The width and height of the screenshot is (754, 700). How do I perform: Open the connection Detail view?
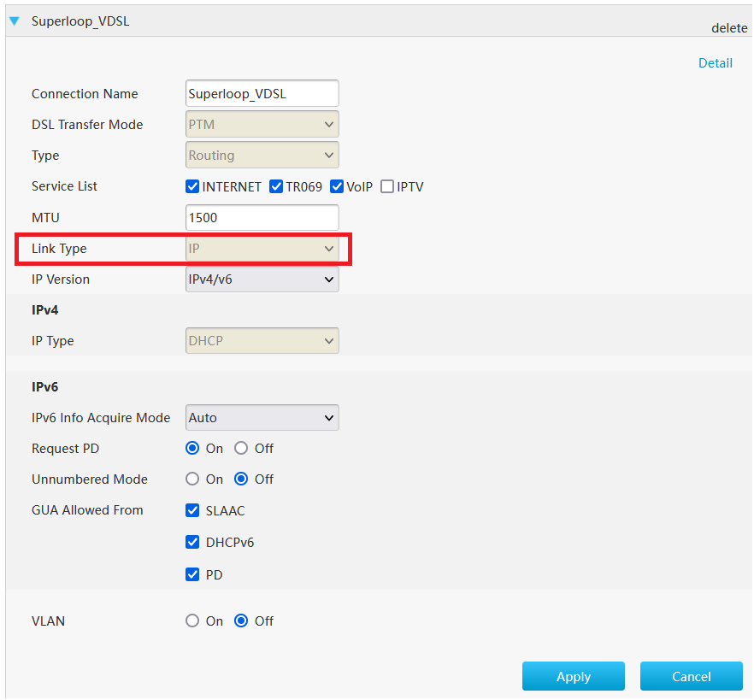coord(716,62)
